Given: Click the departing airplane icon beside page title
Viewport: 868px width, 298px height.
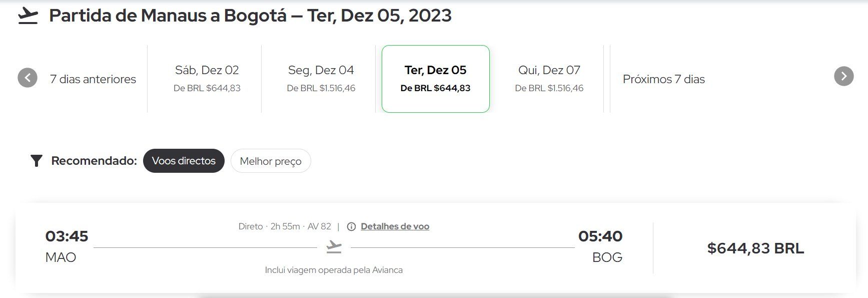Looking at the screenshot, I should [28, 16].
